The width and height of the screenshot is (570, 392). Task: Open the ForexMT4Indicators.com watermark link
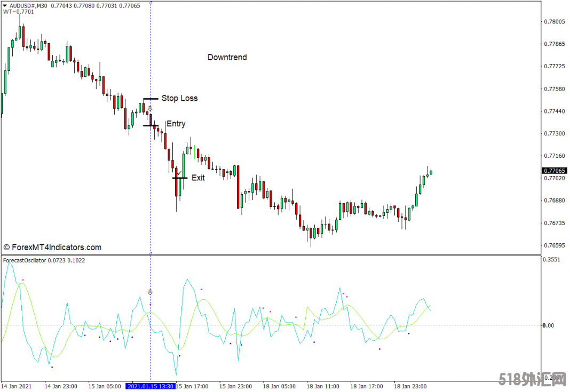tap(52, 247)
